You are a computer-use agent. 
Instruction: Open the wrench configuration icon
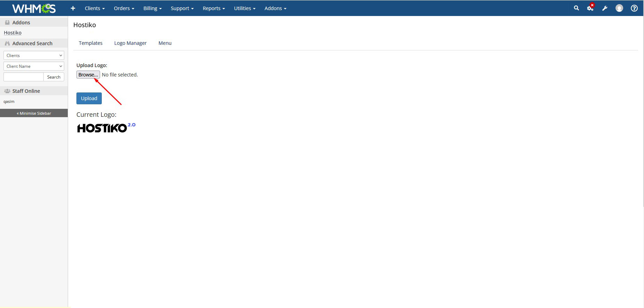(x=605, y=8)
